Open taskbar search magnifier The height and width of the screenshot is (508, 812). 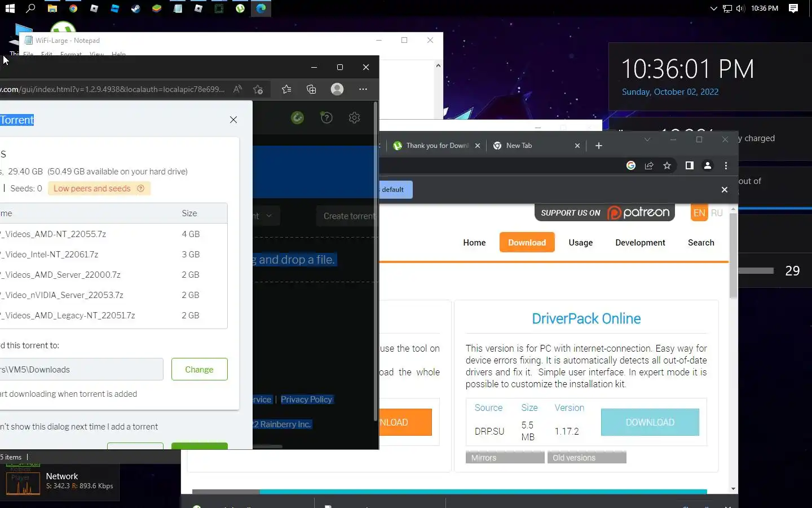click(30, 8)
